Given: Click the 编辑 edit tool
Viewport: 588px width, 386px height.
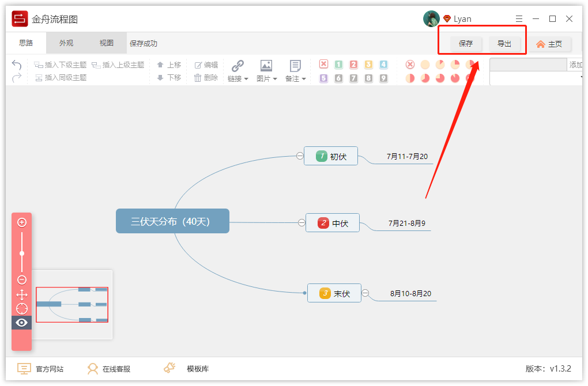Looking at the screenshot, I should 206,65.
